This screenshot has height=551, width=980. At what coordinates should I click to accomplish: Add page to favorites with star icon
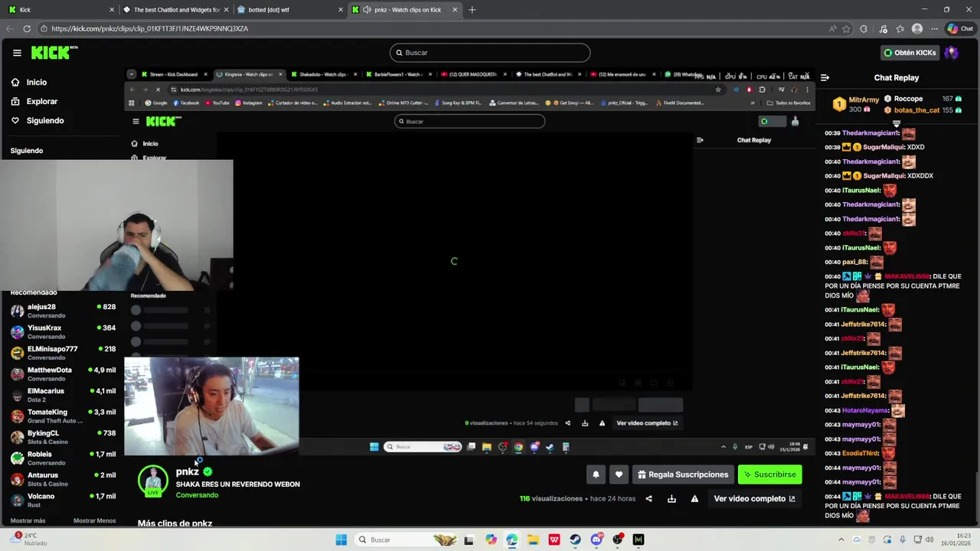point(847,28)
